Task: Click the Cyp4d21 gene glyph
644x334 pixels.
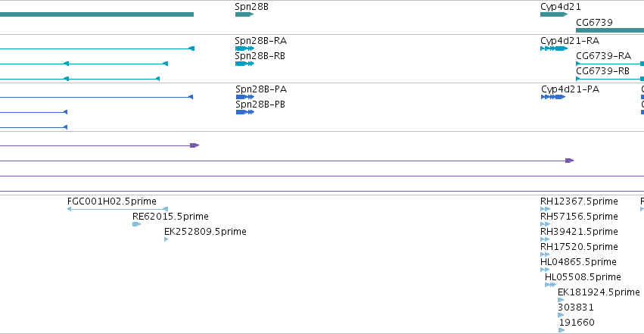Action: click(554, 14)
